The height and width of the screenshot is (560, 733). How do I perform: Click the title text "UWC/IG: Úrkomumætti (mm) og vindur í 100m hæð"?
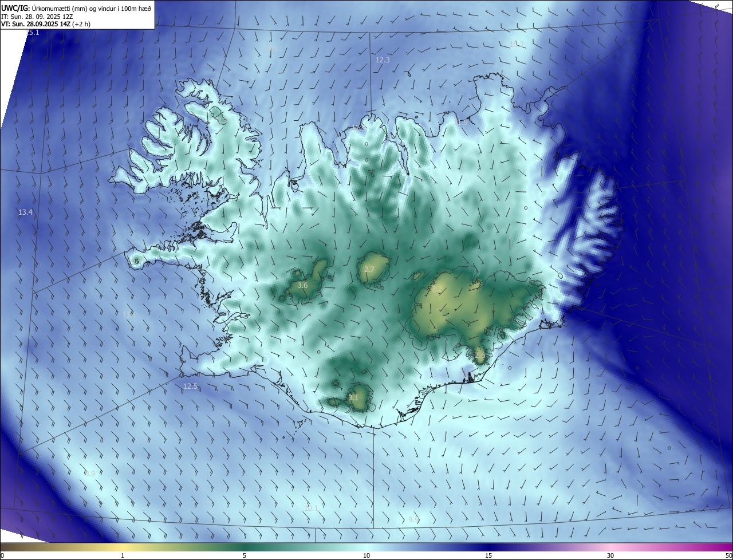tap(76, 7)
